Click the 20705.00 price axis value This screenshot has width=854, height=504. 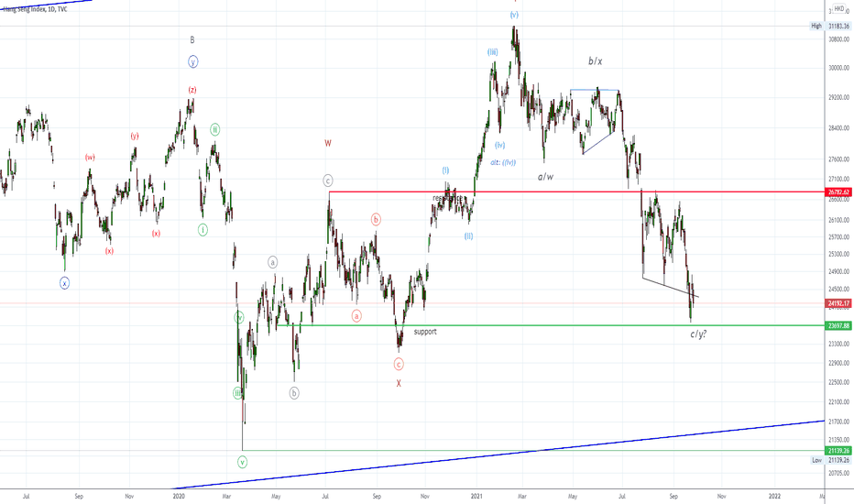[x=838, y=473]
